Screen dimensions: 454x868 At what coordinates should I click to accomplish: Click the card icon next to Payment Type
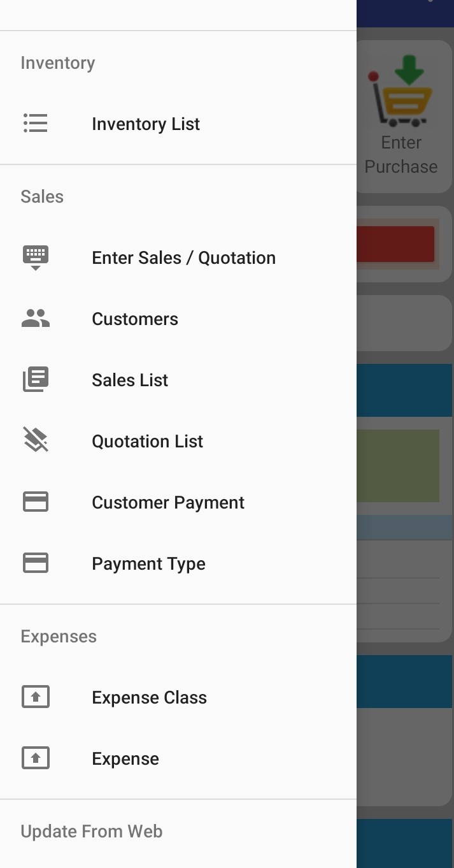pos(36,563)
